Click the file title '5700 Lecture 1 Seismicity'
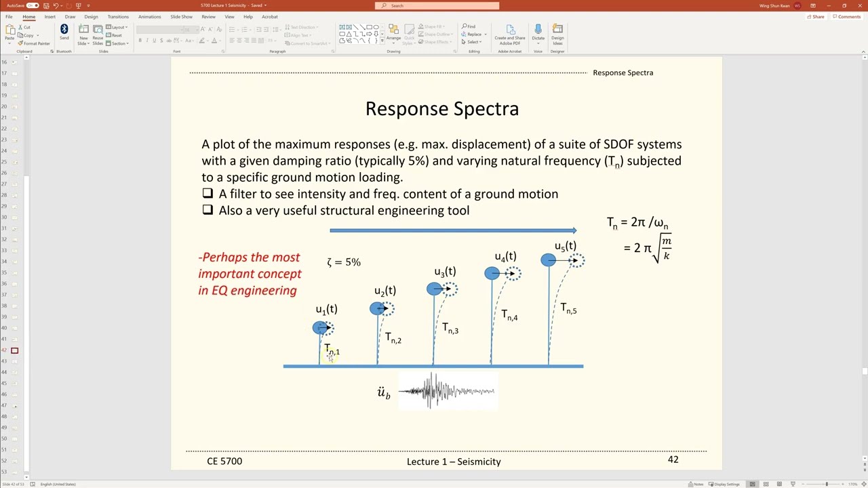This screenshot has height=488, width=868. [x=224, y=5]
